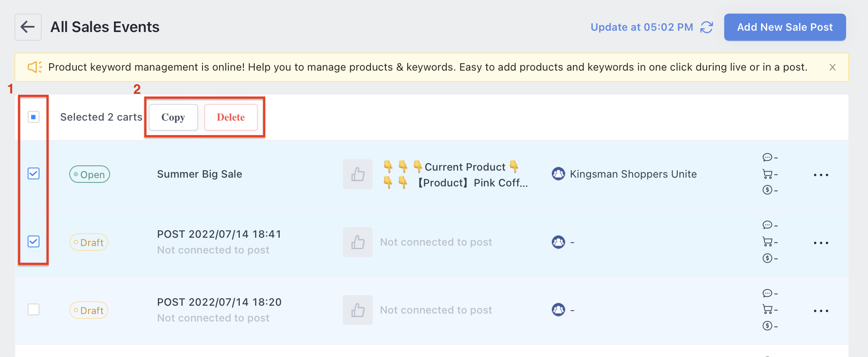Check the POST 2022/07/14 18:20 checkbox
This screenshot has width=868, height=357.
[x=34, y=310]
